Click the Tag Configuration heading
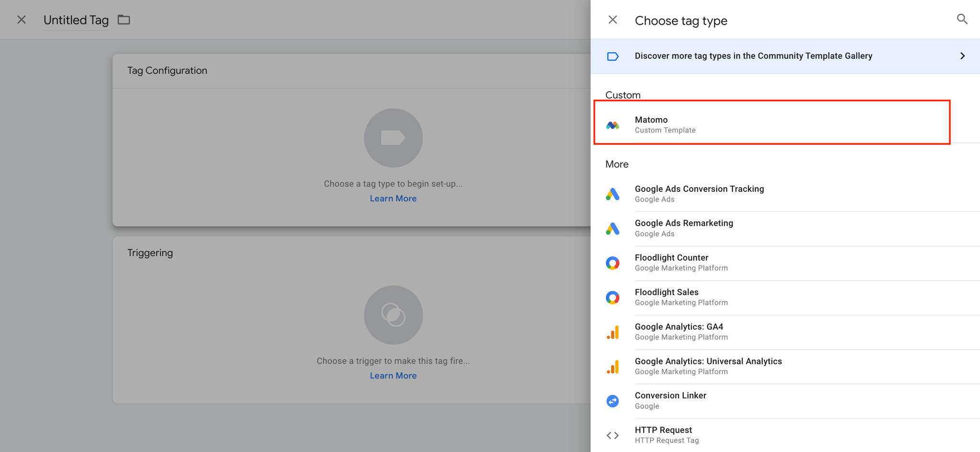The height and width of the screenshot is (452, 980). click(167, 71)
